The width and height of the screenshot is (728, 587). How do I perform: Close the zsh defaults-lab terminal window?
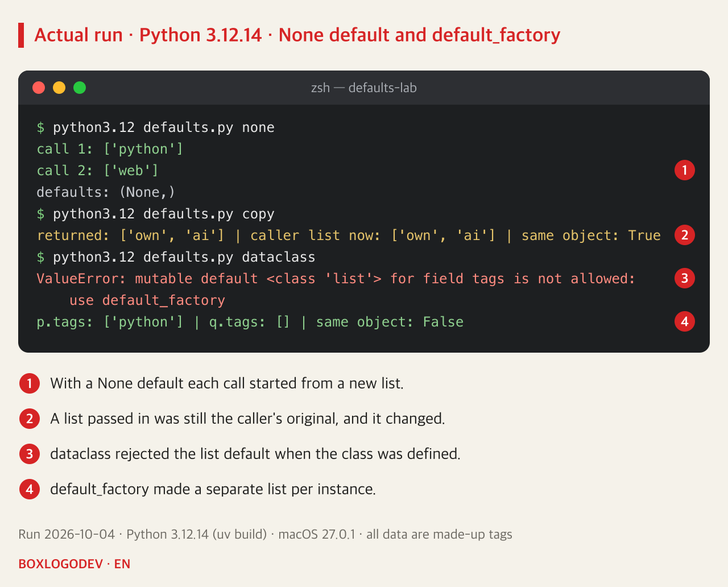point(39,88)
